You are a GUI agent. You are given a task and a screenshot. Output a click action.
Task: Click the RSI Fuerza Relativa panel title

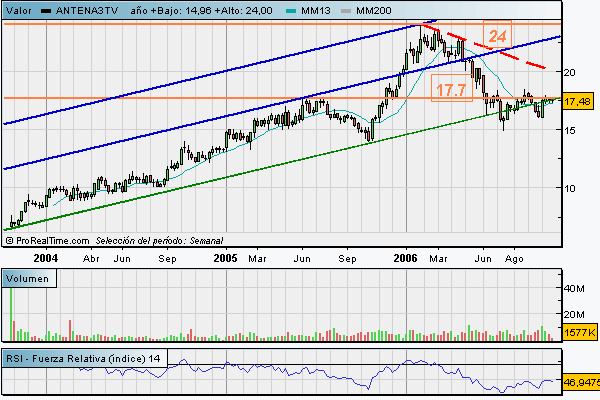pyautogui.click(x=83, y=359)
